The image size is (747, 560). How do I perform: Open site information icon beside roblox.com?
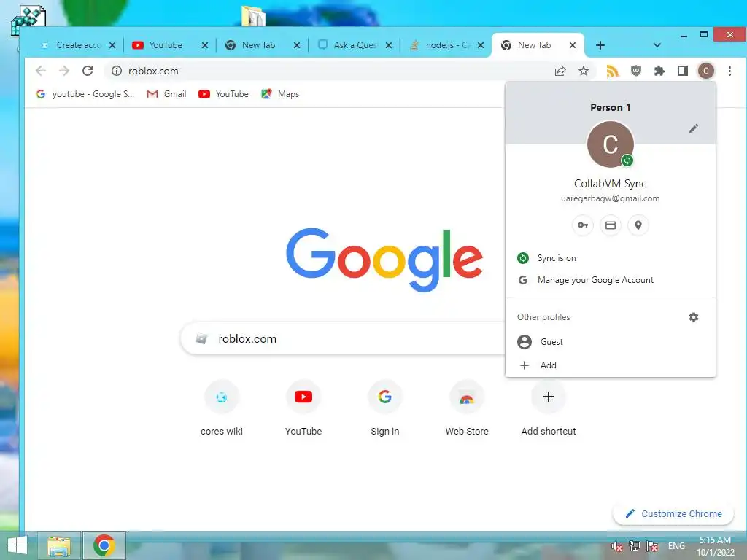point(117,71)
